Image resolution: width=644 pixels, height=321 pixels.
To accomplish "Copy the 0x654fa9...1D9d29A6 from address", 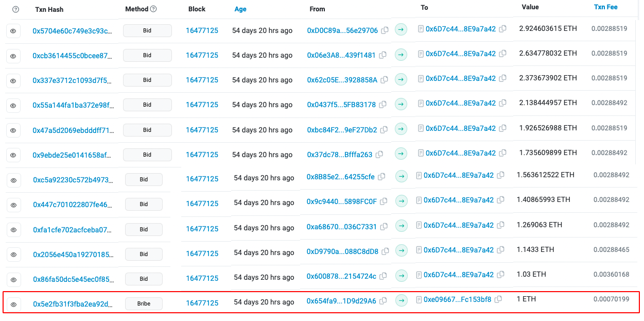I will (x=383, y=301).
